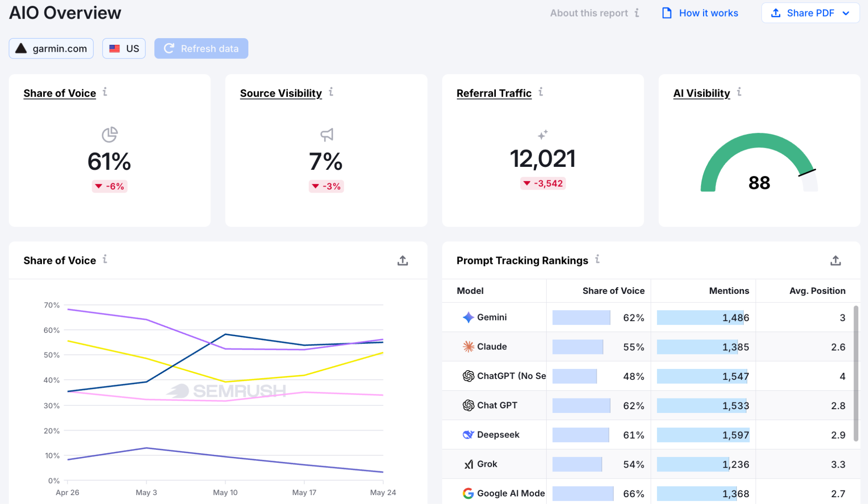
Task: Select the Claude row label
Action: [x=492, y=346]
